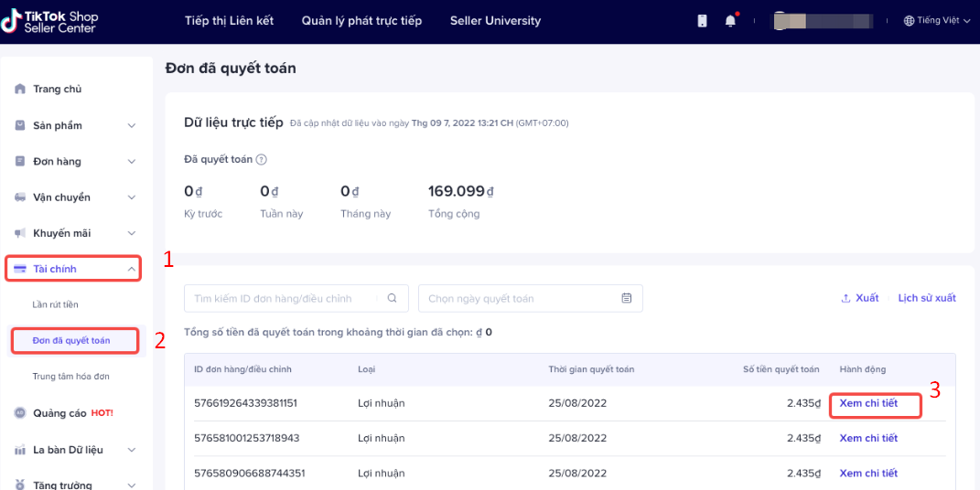Viewport: 980px width, 490px height.
Task: Click the Hành động column header
Action: (x=863, y=369)
